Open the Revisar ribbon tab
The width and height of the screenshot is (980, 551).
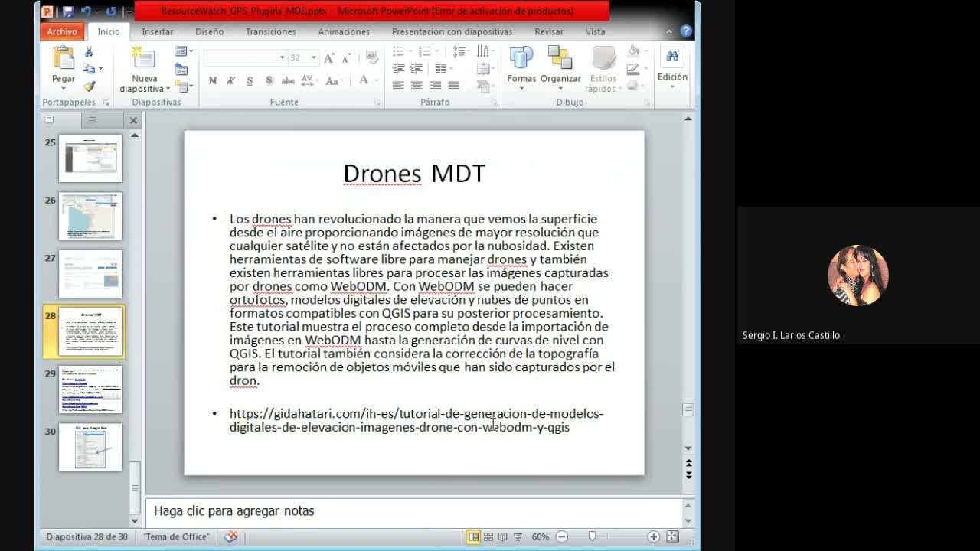click(x=549, y=31)
